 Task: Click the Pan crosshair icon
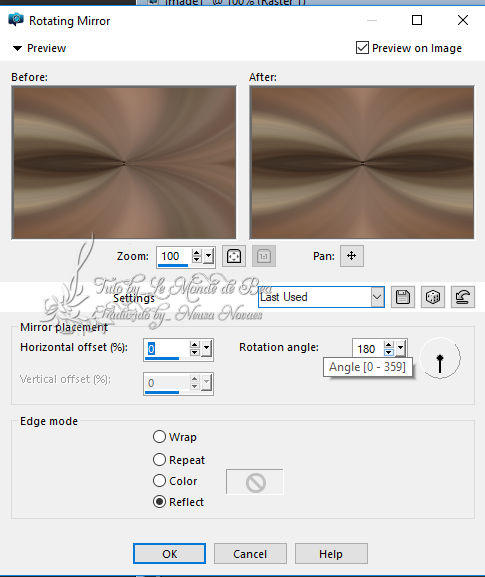click(352, 256)
